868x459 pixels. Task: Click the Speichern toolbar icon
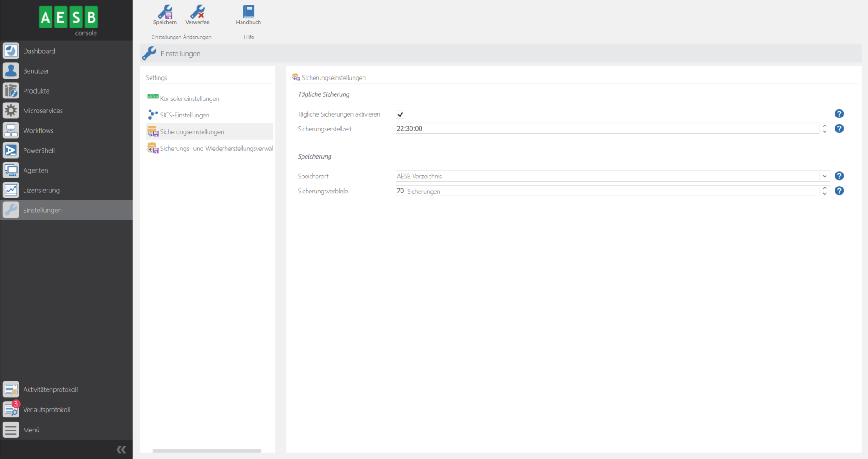(x=165, y=15)
